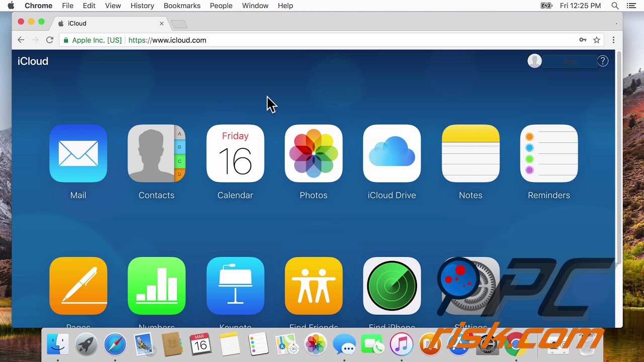Click the browser forward arrow
The image size is (644, 362).
[35, 40]
